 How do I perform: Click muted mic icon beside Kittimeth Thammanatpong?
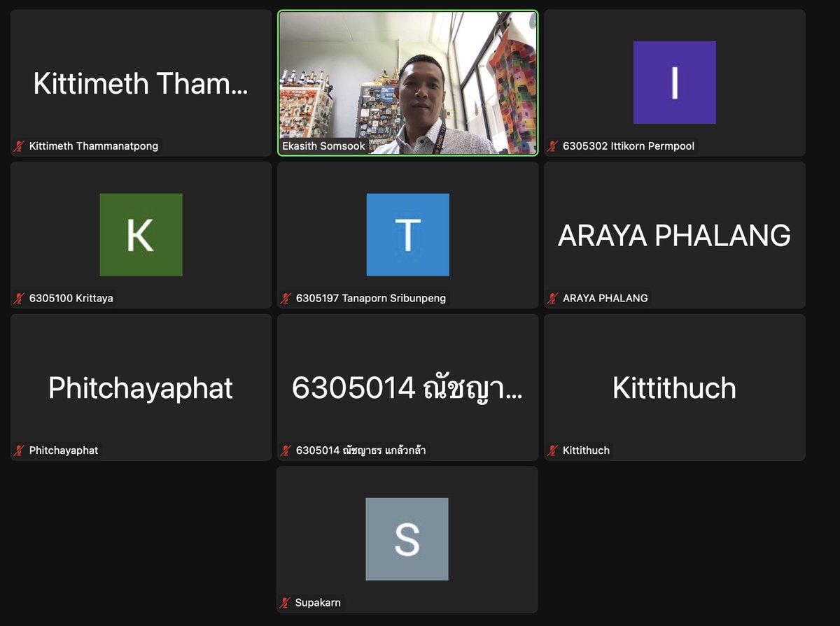tap(20, 146)
